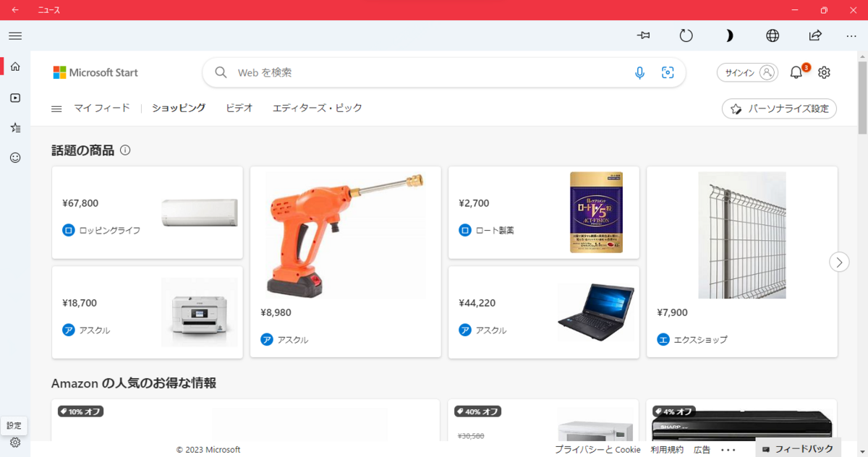Switch to the ビデオ tab

tap(239, 108)
